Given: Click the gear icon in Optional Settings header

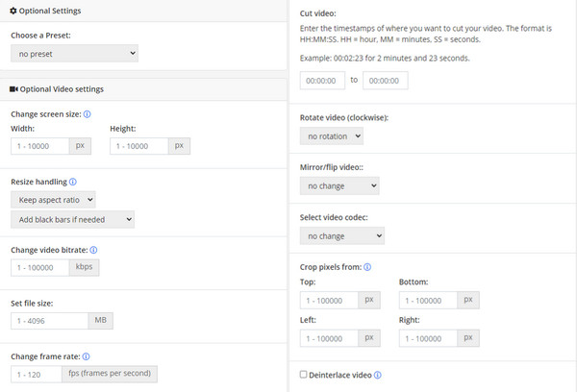Looking at the screenshot, I should [13, 11].
